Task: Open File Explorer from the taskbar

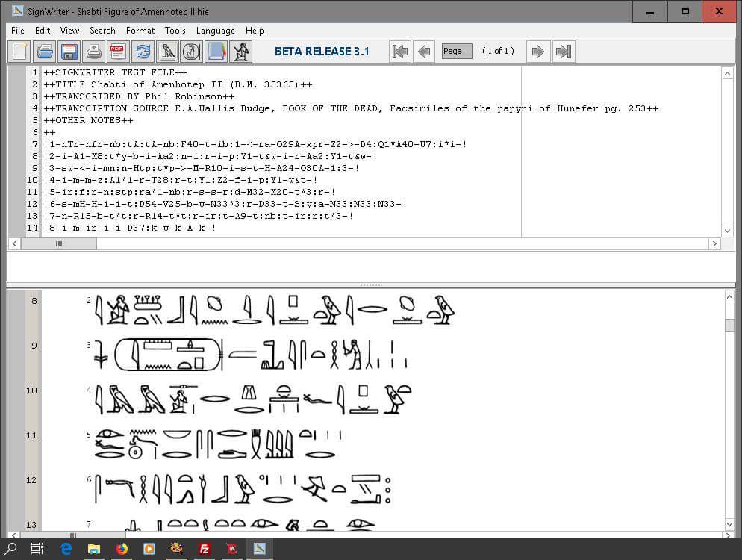Action: point(94,548)
